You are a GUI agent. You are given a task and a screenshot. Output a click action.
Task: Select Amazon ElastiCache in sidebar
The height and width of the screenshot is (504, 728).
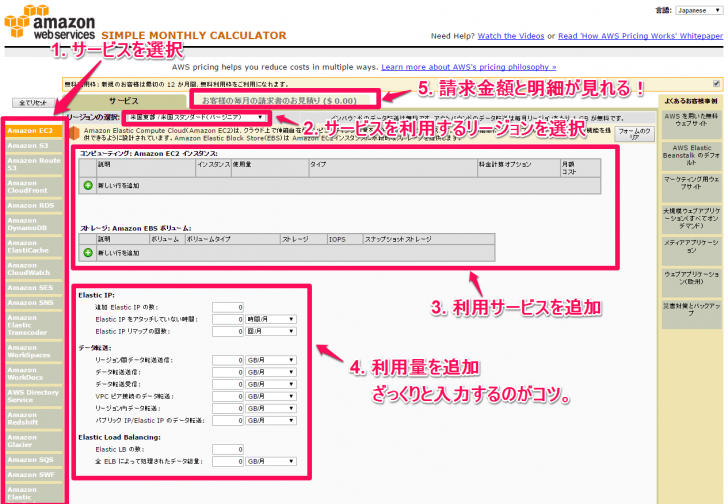point(34,246)
